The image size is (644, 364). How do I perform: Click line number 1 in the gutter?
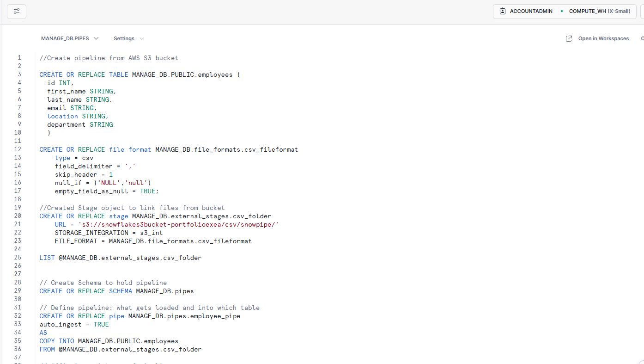[19, 58]
